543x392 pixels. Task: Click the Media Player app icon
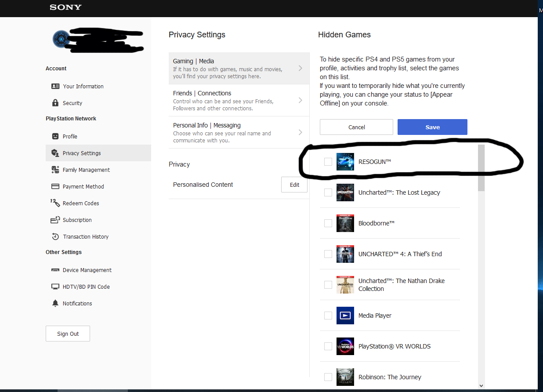[345, 316]
